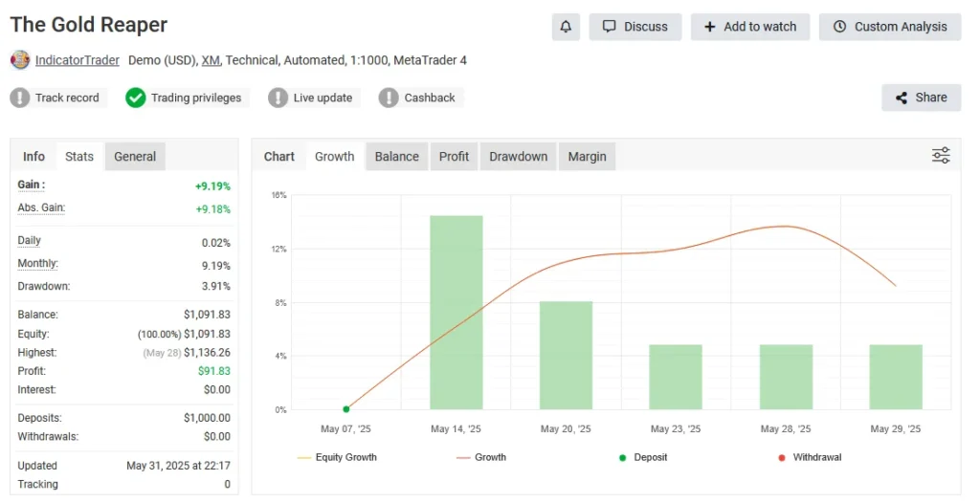This screenshot has height=503, width=980.
Task: Click the $91.83 profit value
Action: coord(214,371)
